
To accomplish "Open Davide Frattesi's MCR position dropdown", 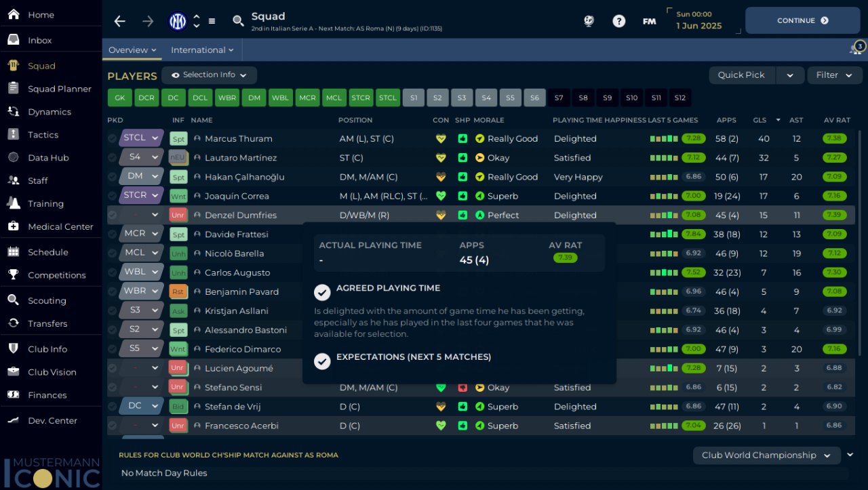I will pyautogui.click(x=142, y=234).
